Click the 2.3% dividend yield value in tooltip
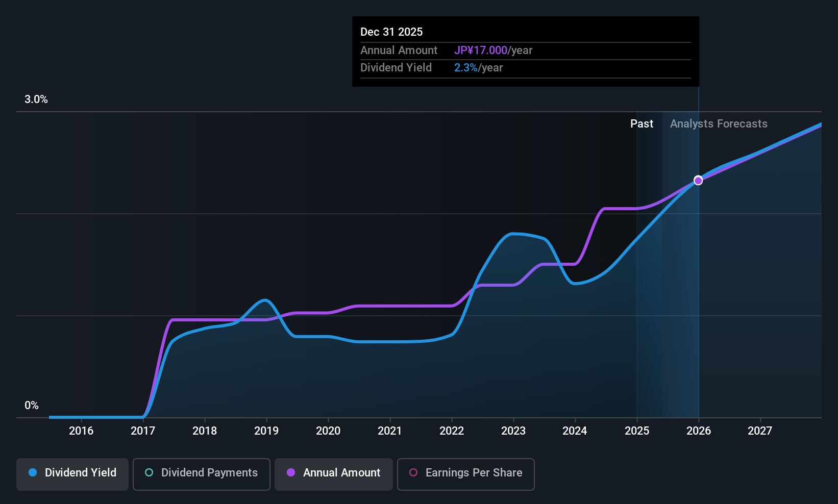The height and width of the screenshot is (504, 838). click(466, 68)
